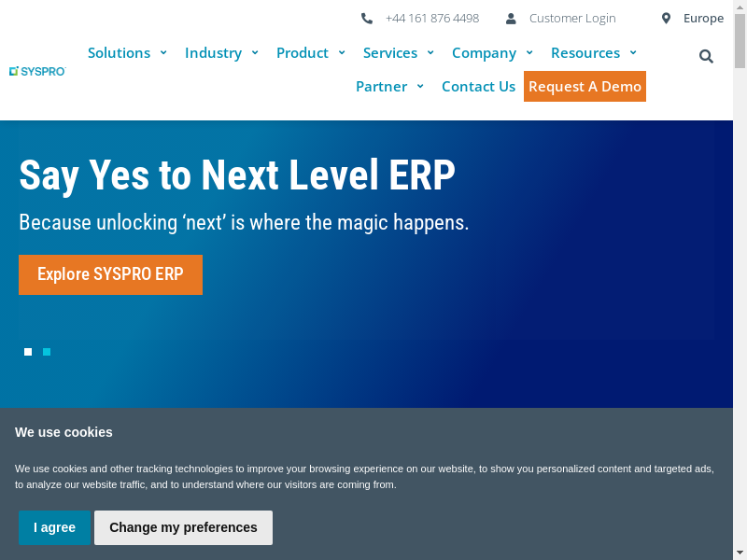Click the page vertical scrollbar down arrow

point(740,552)
